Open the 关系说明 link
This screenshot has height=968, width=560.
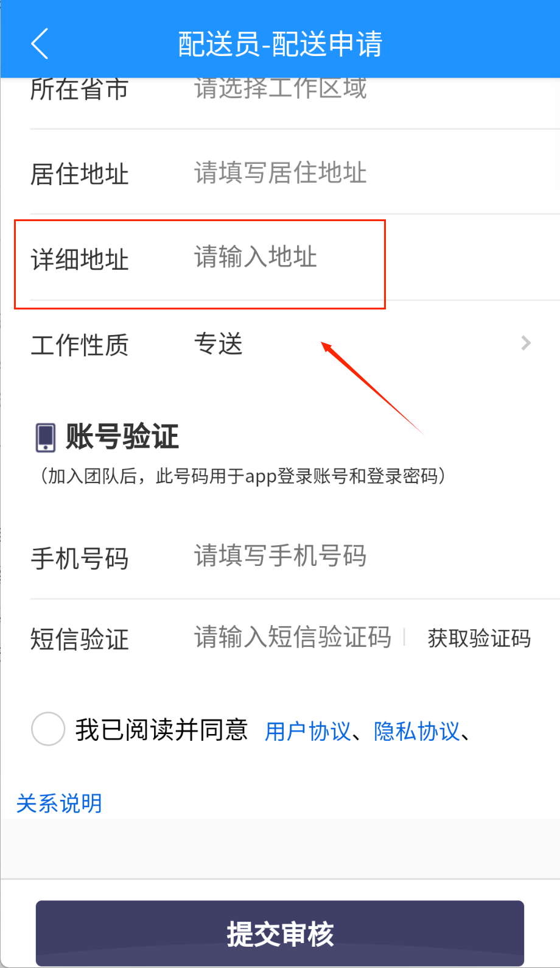click(x=59, y=804)
